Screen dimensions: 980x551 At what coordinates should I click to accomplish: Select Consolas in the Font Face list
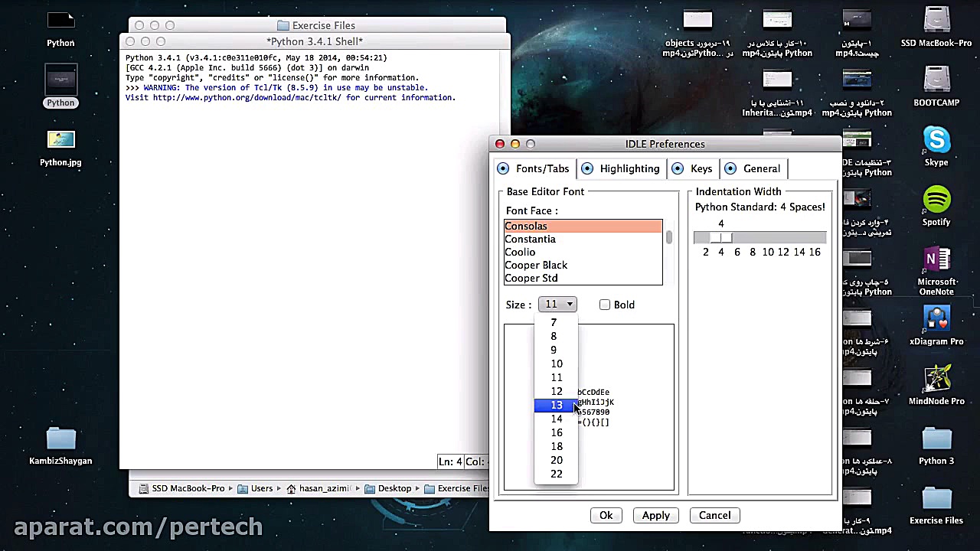[x=583, y=226]
